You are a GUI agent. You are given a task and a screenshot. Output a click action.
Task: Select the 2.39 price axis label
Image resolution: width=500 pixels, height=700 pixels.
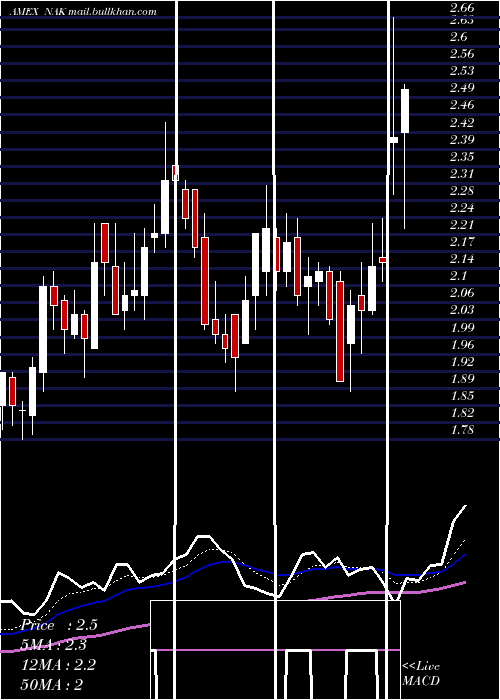point(462,139)
